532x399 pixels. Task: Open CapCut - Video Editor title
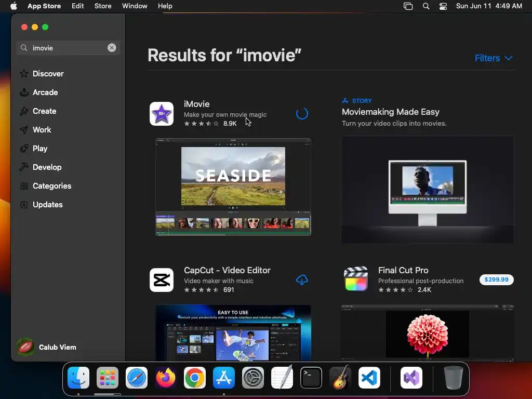pos(227,270)
